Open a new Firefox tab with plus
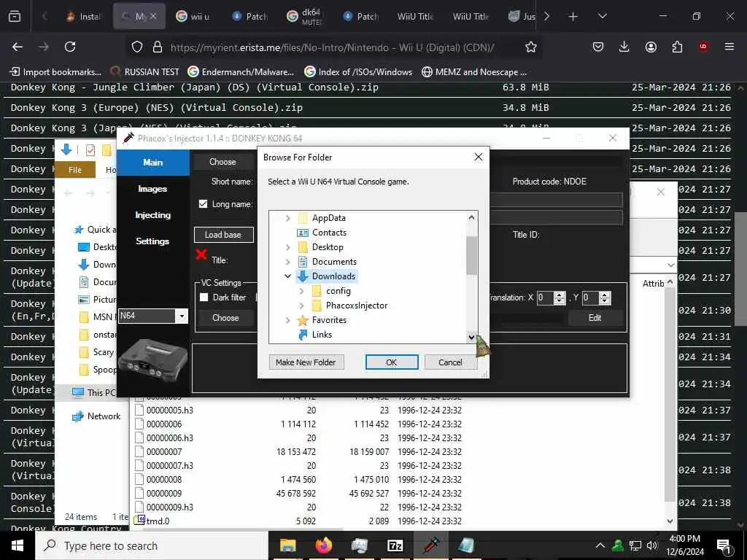Viewport: 747px width, 560px height. (573, 17)
